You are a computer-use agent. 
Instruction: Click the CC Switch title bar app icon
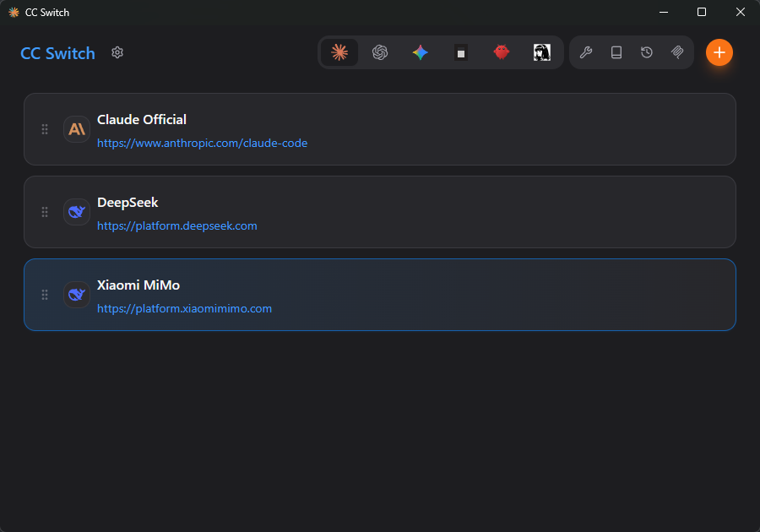[x=14, y=12]
